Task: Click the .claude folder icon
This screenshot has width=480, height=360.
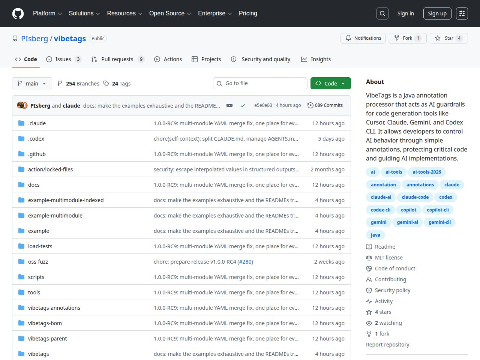Action: click(21, 123)
